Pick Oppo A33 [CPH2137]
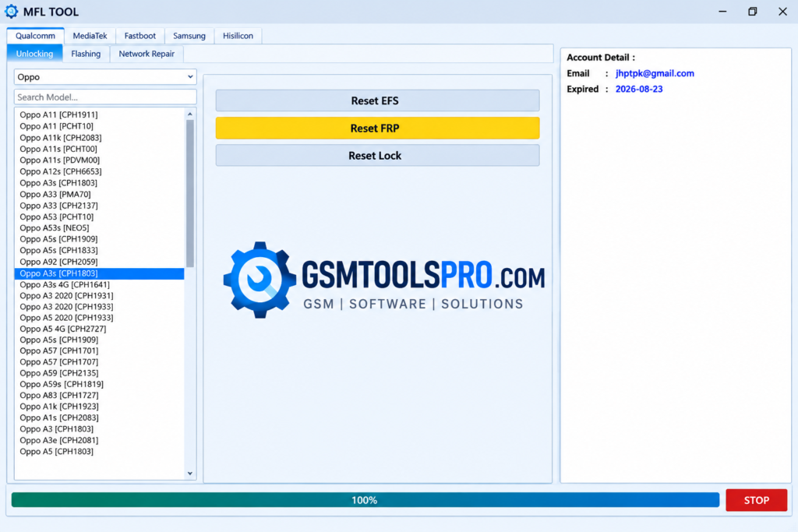 (x=99, y=206)
